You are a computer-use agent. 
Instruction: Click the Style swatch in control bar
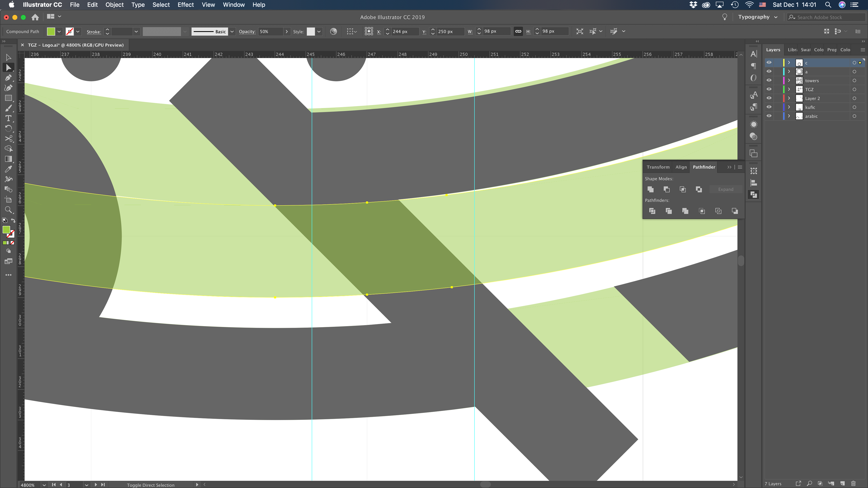pos(311,32)
